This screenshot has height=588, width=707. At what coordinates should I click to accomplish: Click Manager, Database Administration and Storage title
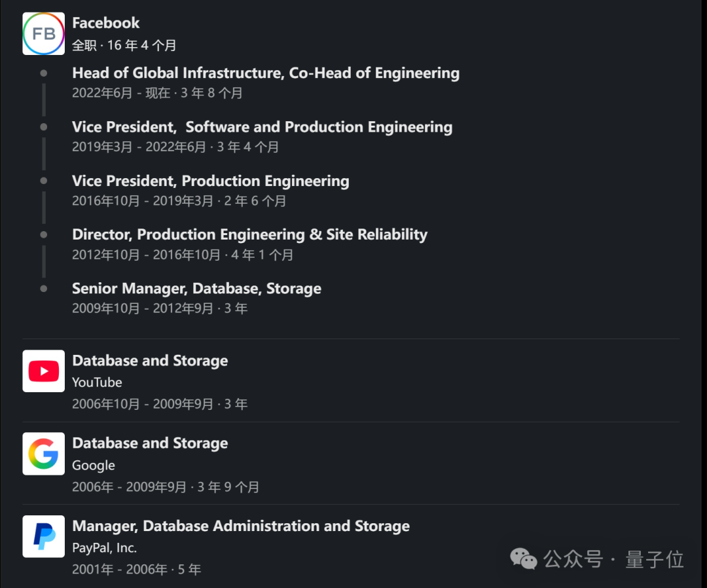click(x=240, y=526)
